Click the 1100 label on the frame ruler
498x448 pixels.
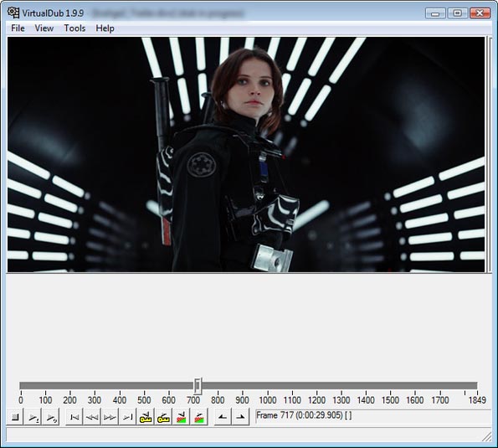(x=292, y=400)
